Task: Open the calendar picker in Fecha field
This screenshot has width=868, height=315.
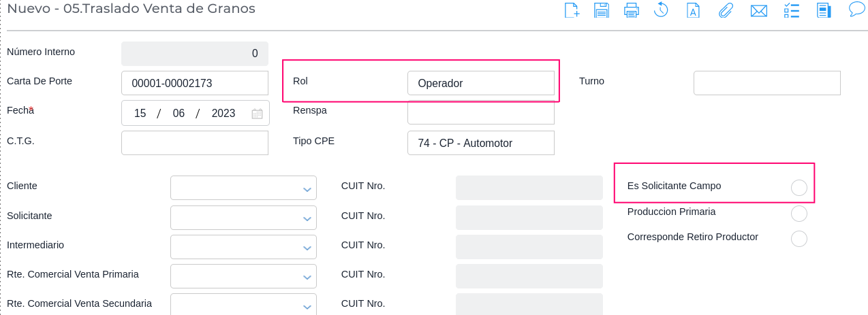Action: point(257,114)
